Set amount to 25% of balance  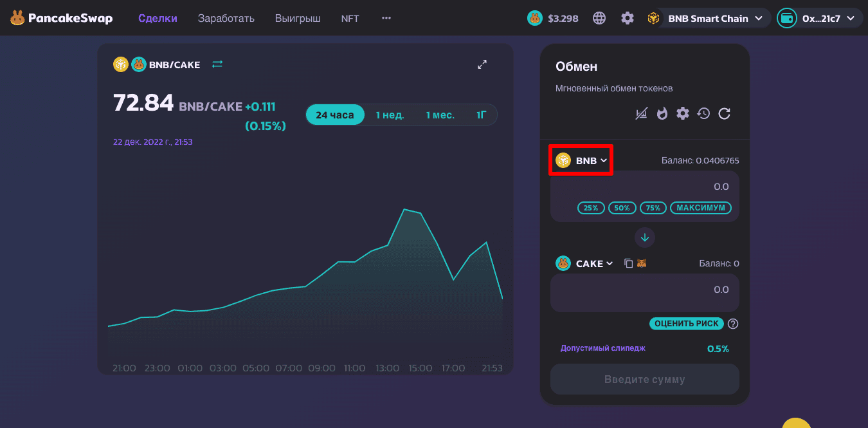[x=591, y=208]
